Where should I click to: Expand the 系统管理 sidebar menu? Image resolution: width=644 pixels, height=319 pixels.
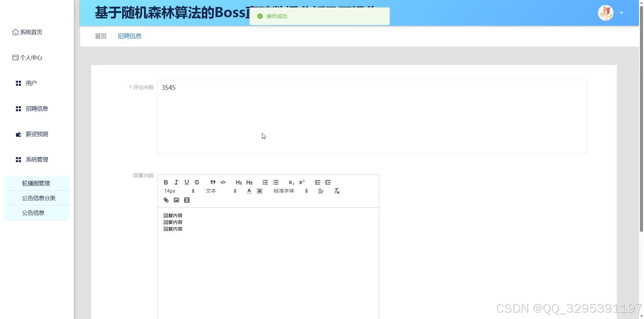(x=37, y=159)
